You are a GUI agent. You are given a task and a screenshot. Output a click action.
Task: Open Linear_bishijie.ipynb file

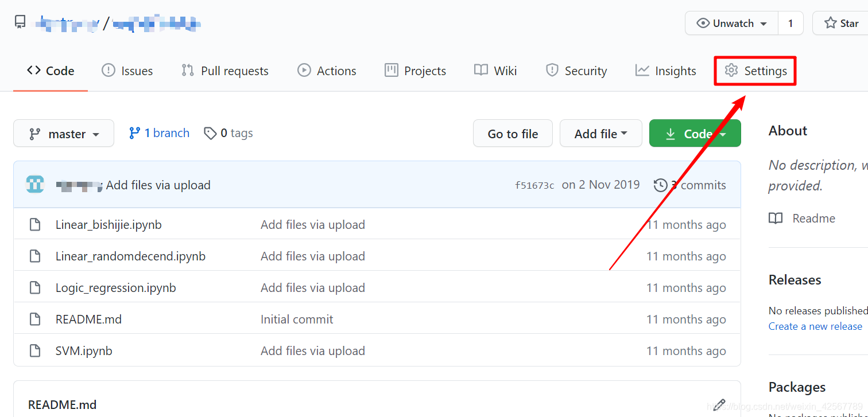pyautogui.click(x=108, y=225)
